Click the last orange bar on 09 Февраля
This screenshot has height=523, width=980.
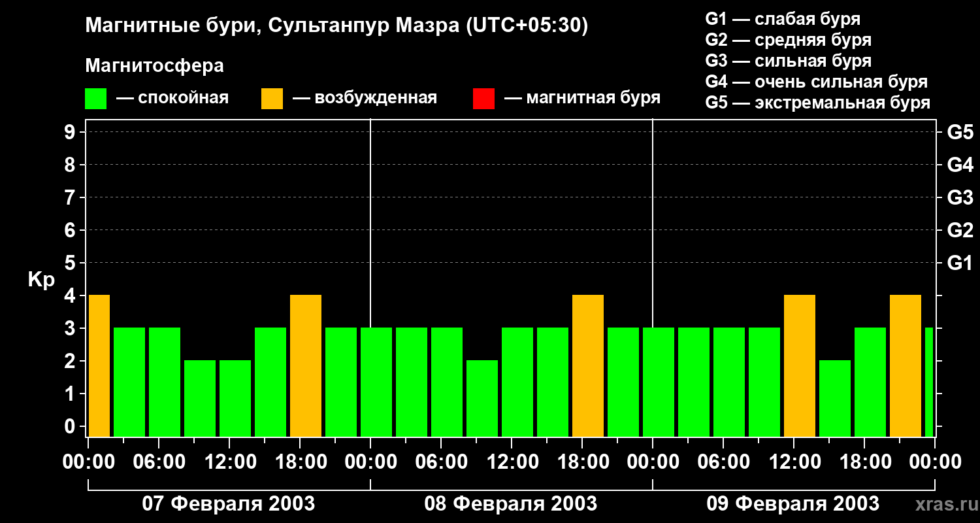click(906, 366)
